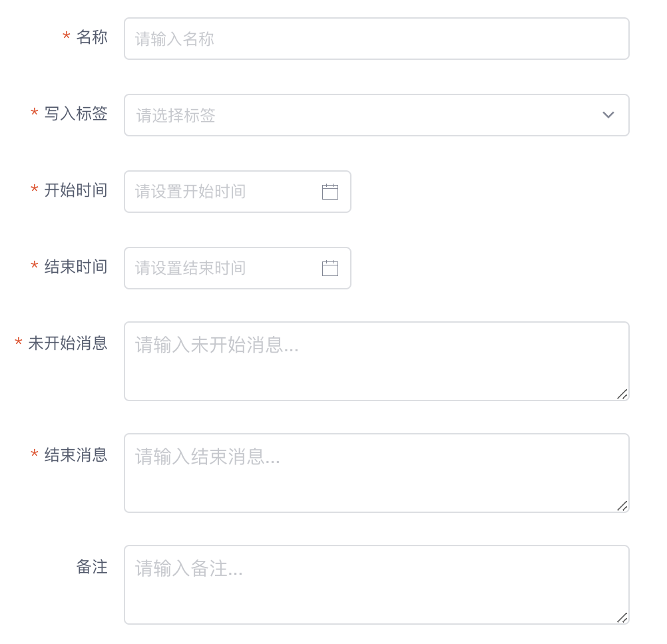Click the chevron on the 写入标签 selector

click(x=608, y=115)
